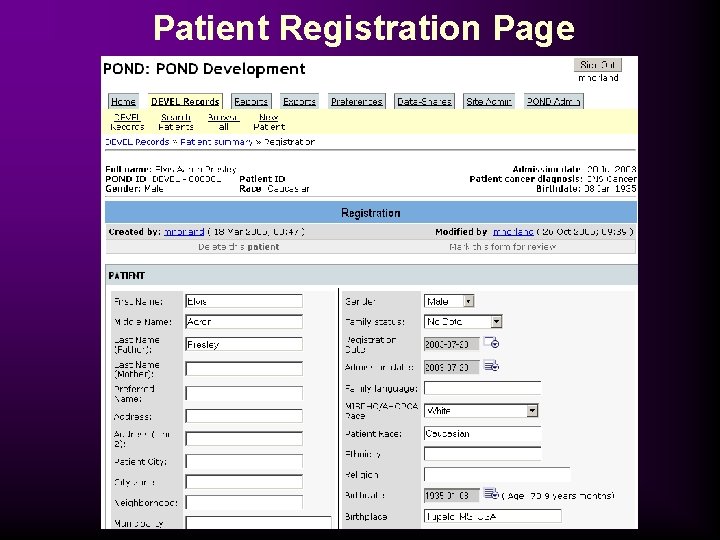Image resolution: width=720 pixels, height=540 pixels.
Task: Open the Birthdate calendar icon
Action: click(x=491, y=494)
